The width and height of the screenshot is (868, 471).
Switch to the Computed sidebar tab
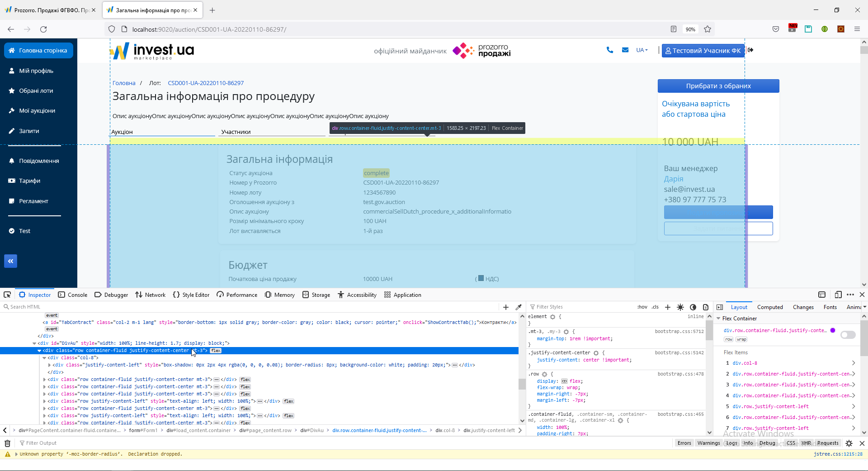(770, 307)
